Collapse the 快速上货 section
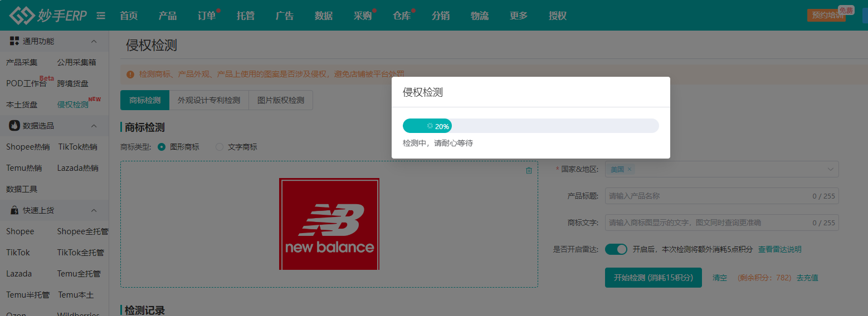This screenshot has height=316, width=868. (94, 210)
